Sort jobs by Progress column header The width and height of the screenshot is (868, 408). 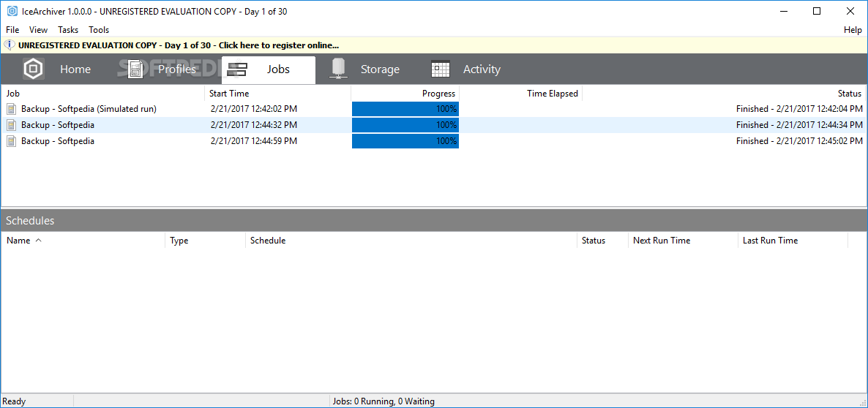pos(405,94)
